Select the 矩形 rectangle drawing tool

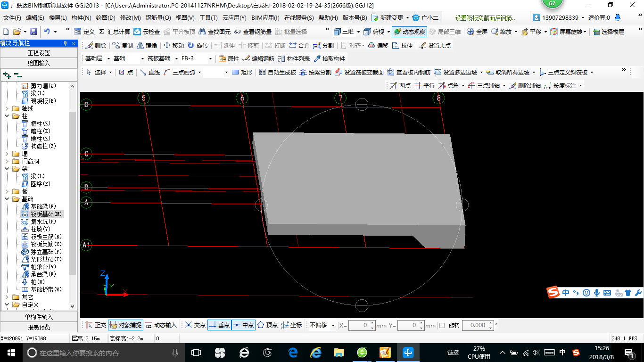point(242,72)
